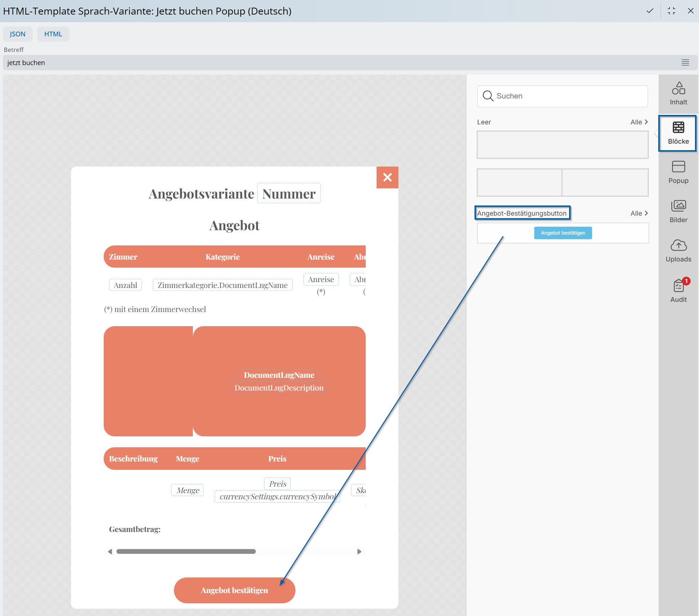Expand Alle for Angebot-Bestätigungsbutton blocks
The image size is (699, 616).
(x=639, y=213)
